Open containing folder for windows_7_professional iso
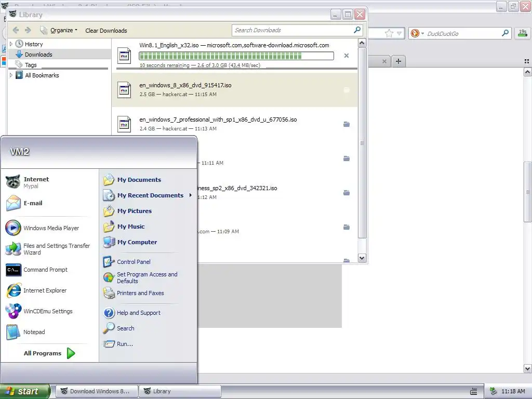 point(347,124)
